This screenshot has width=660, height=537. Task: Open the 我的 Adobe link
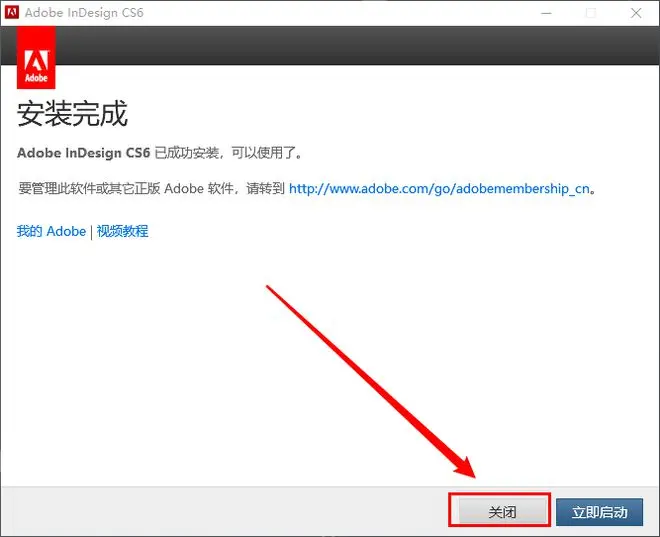51,231
